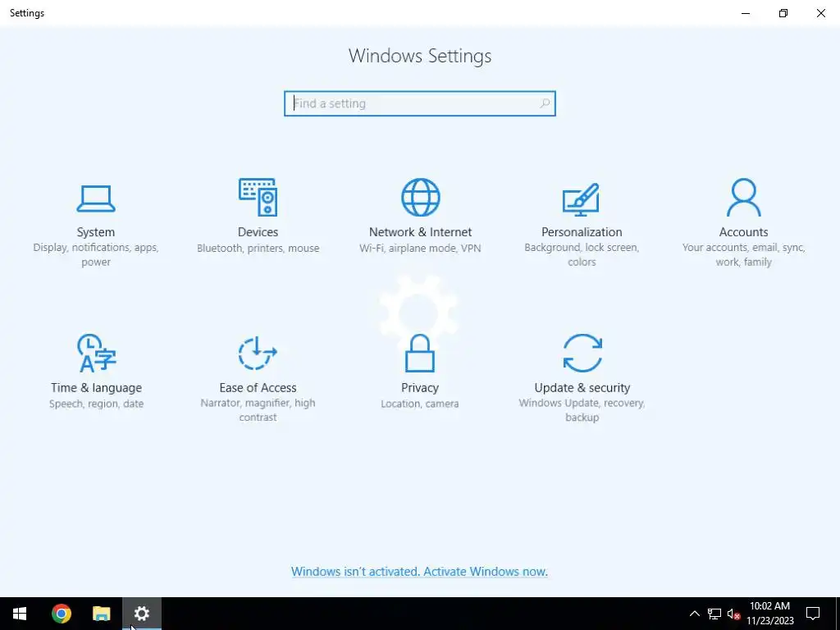
Task: Open the Update & security arrows icon
Action: 582,353
